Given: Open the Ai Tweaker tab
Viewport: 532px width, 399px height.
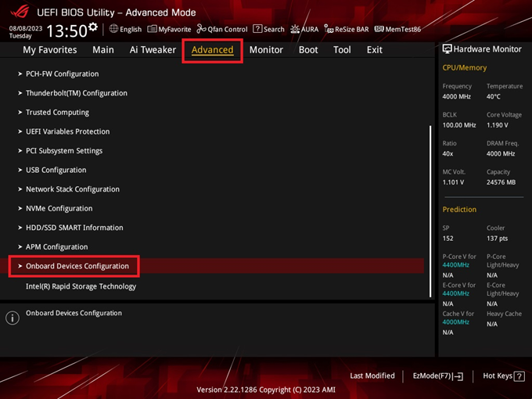Looking at the screenshot, I should coord(153,50).
